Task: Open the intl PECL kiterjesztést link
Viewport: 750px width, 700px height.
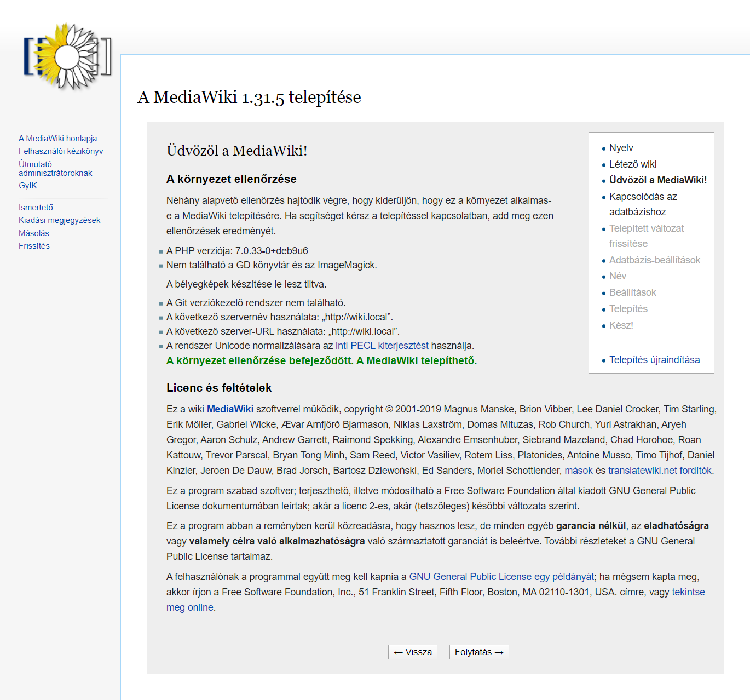Action: pos(382,346)
